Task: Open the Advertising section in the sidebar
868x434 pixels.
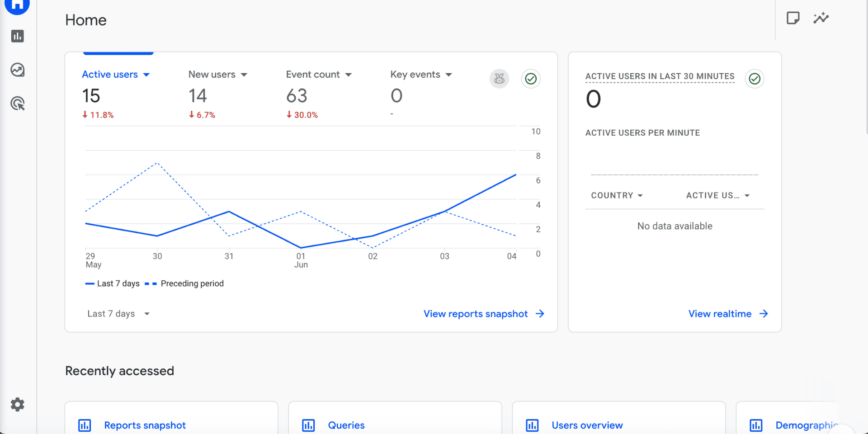Action: [18, 104]
